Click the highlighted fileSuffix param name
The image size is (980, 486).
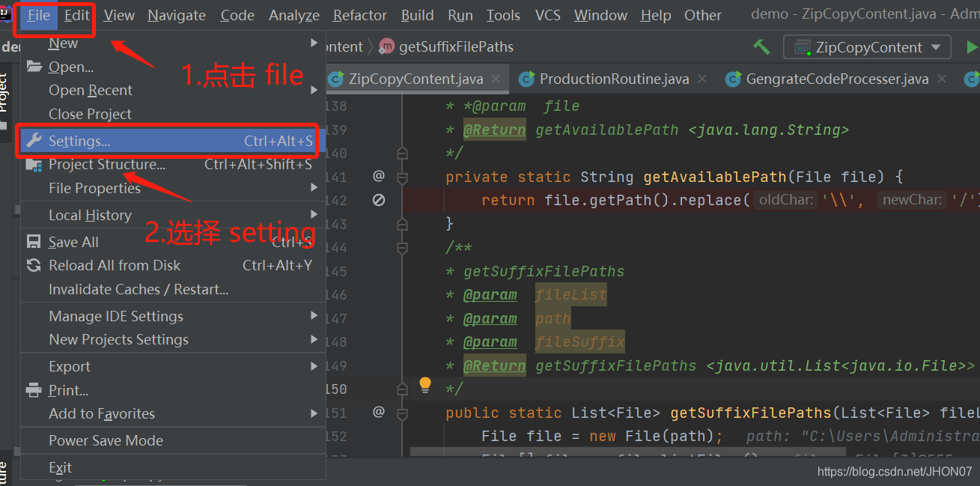point(580,342)
